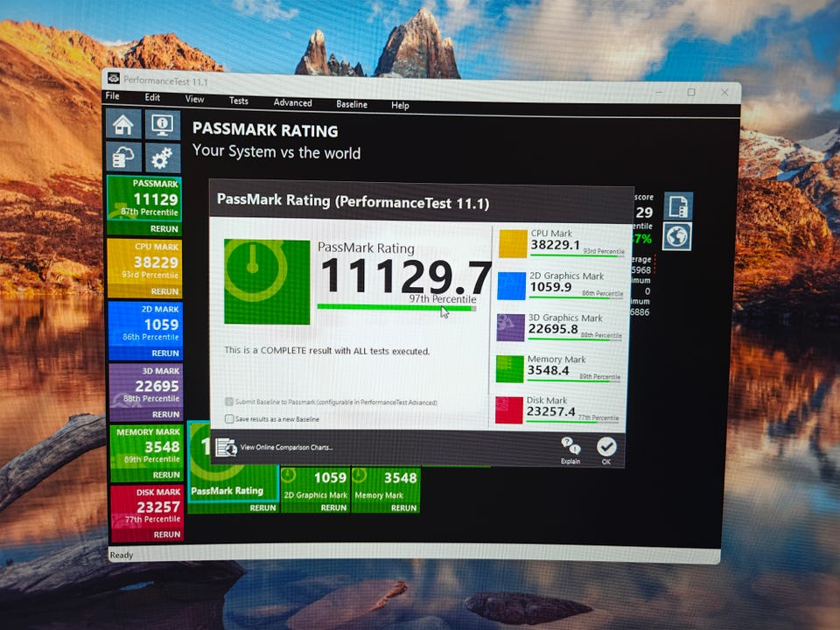The image size is (840, 630).
Task: Select the 3D MARK 22695 sidebar tile
Action: pos(146,386)
